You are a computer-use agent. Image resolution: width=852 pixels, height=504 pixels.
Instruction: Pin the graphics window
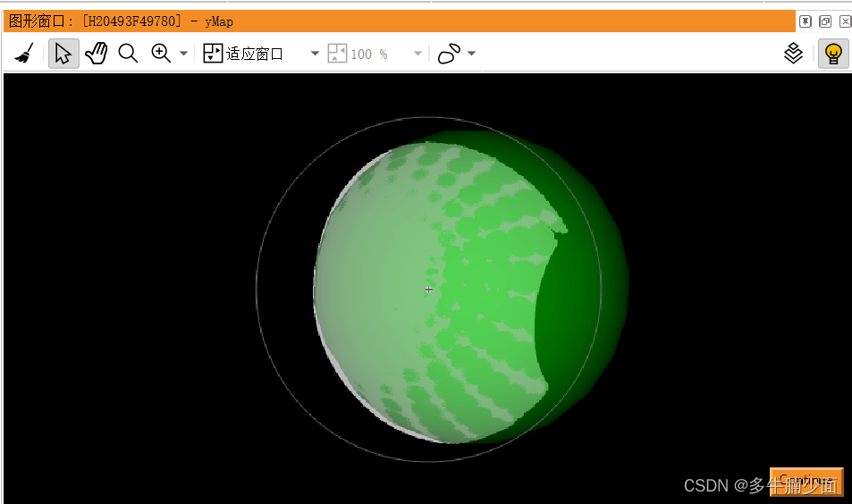(806, 21)
